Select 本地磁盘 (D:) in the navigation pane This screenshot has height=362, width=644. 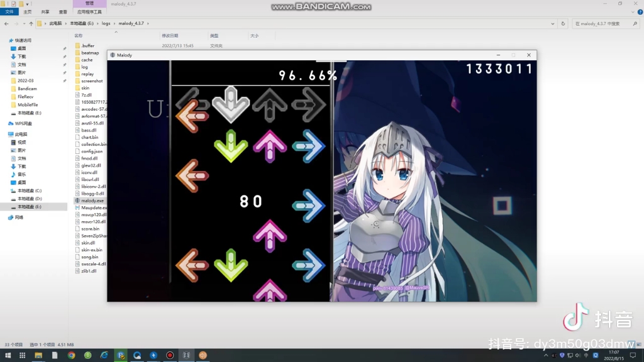tap(30, 199)
